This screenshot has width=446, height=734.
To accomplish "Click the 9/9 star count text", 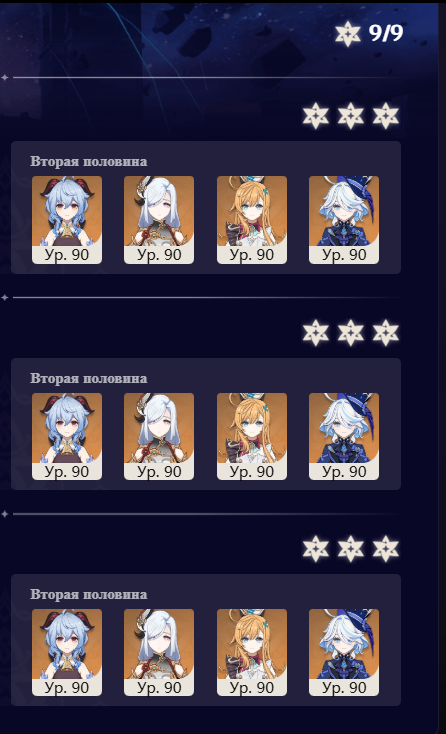I will click(x=386, y=33).
